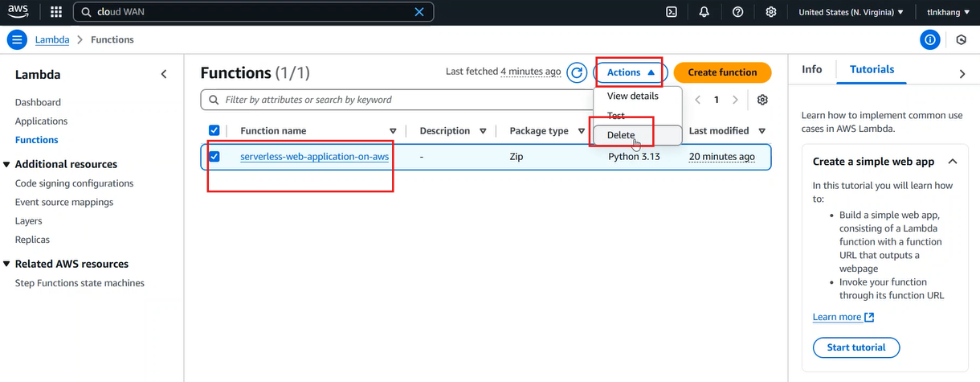The width and height of the screenshot is (980, 382).
Task: Open the console settings gear icon
Action: [771, 12]
